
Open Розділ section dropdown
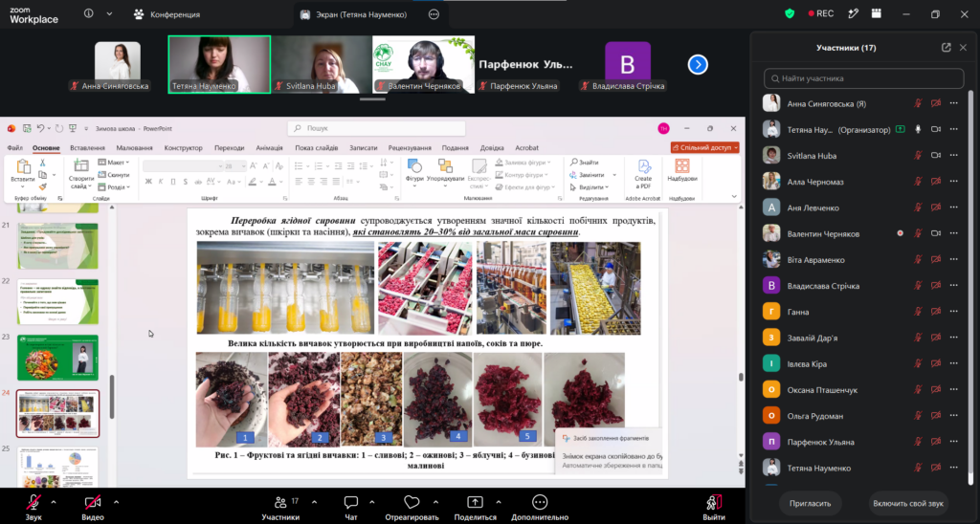(114, 187)
